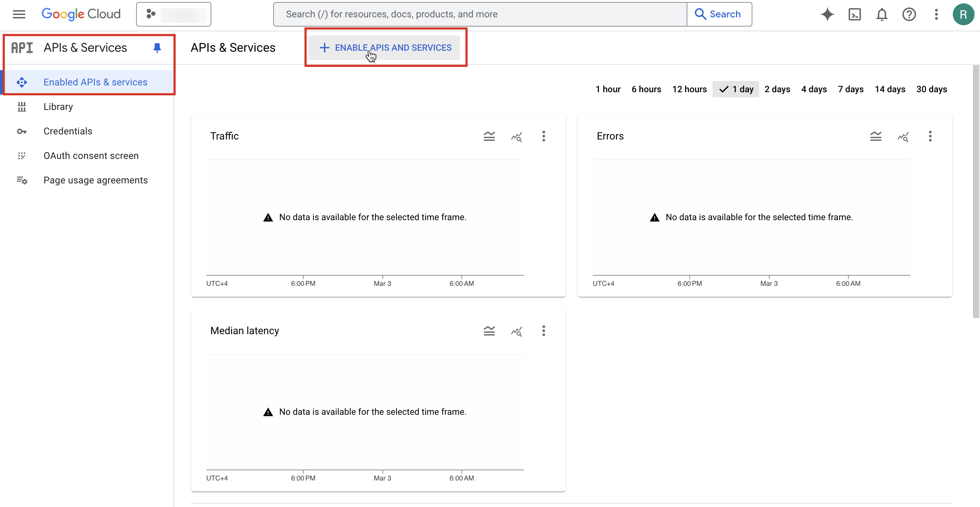The width and height of the screenshot is (980, 507).
Task: Click the Traffic chart title
Action: tap(225, 136)
